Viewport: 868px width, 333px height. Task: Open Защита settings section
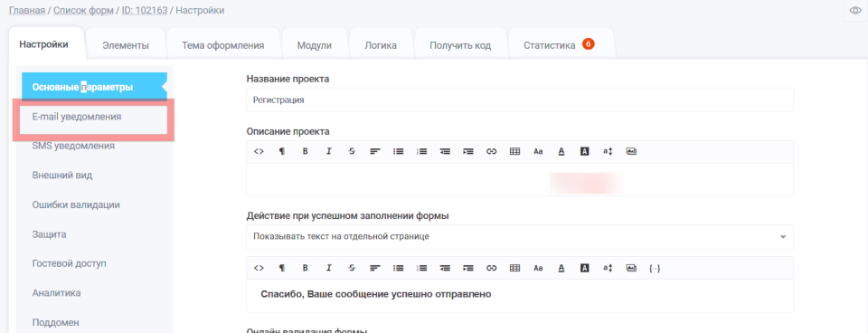(49, 233)
